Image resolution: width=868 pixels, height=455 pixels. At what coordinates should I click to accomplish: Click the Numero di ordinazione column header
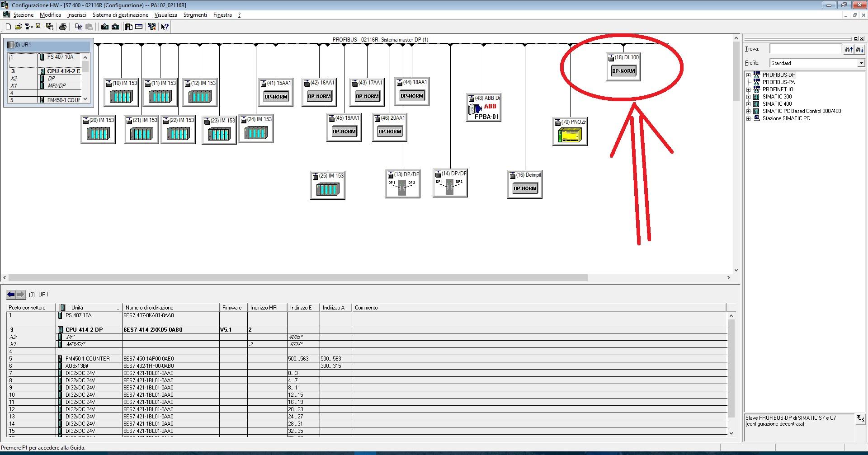pyautogui.click(x=171, y=308)
